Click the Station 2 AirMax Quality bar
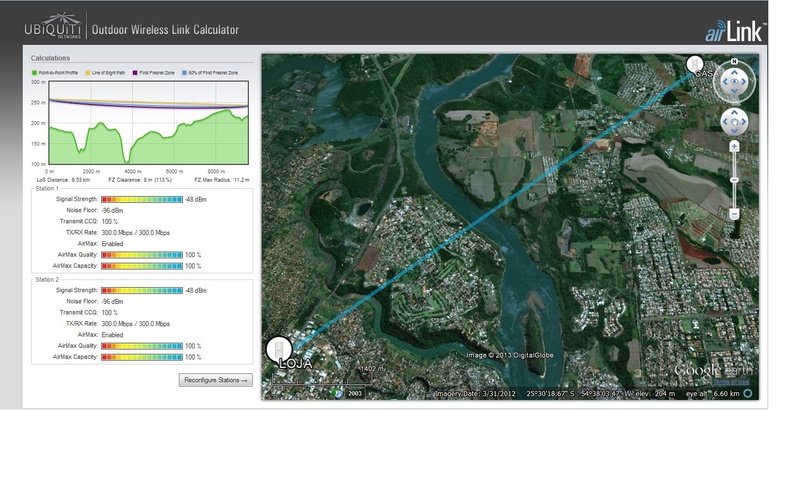 click(x=142, y=346)
